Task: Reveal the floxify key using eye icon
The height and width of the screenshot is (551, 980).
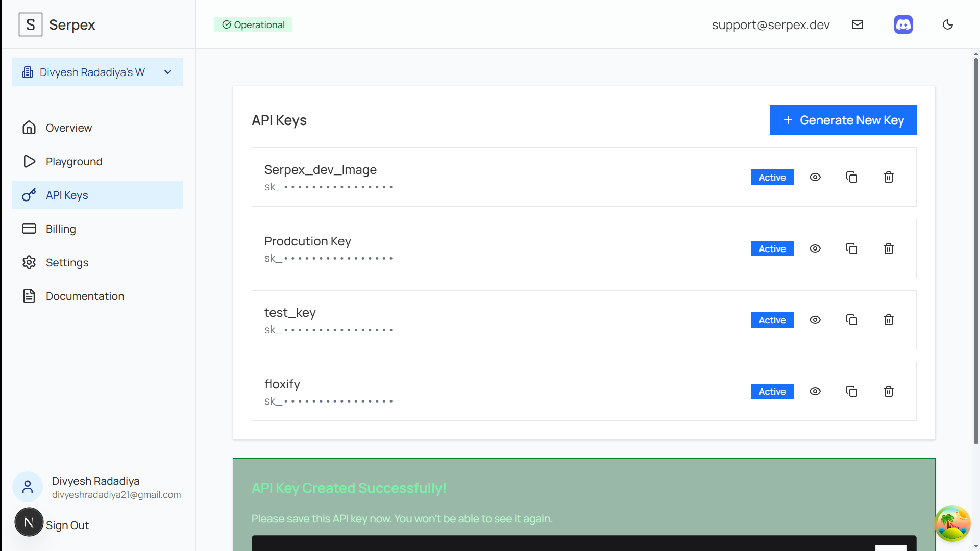Action: tap(815, 391)
